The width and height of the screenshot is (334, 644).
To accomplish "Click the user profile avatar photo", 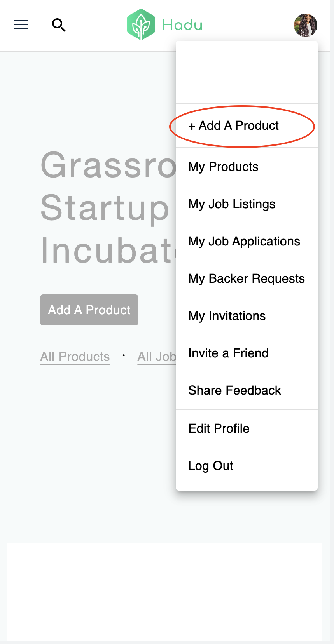I will pos(305,25).
